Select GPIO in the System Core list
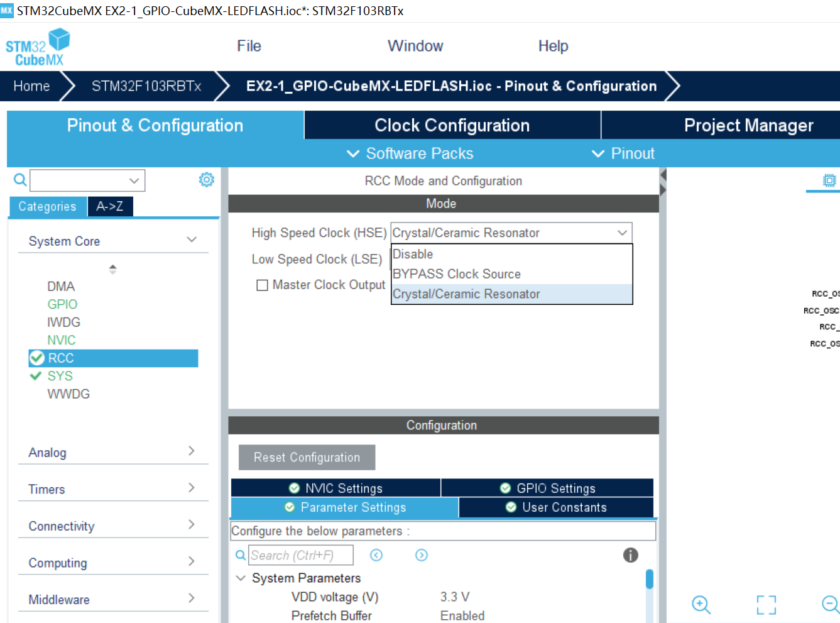Image resolution: width=840 pixels, height=623 pixels. [62, 304]
